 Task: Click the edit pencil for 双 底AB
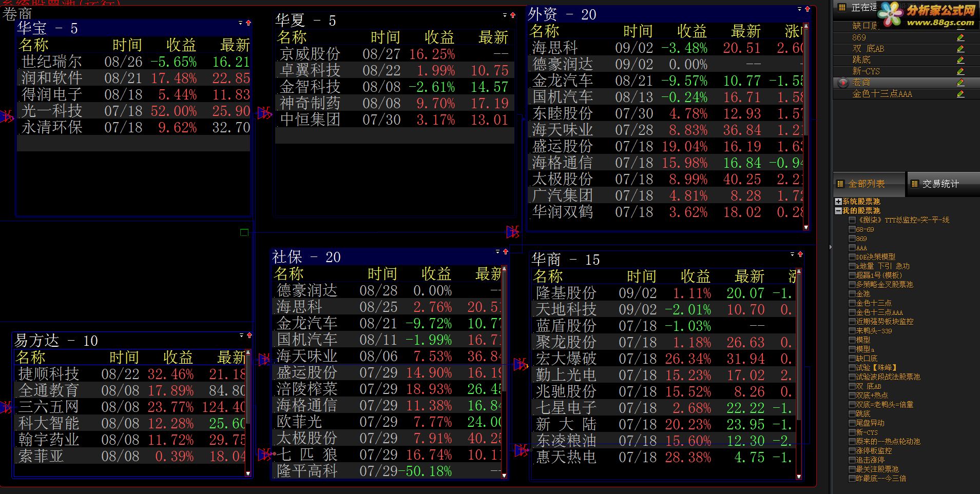pyautogui.click(x=960, y=49)
